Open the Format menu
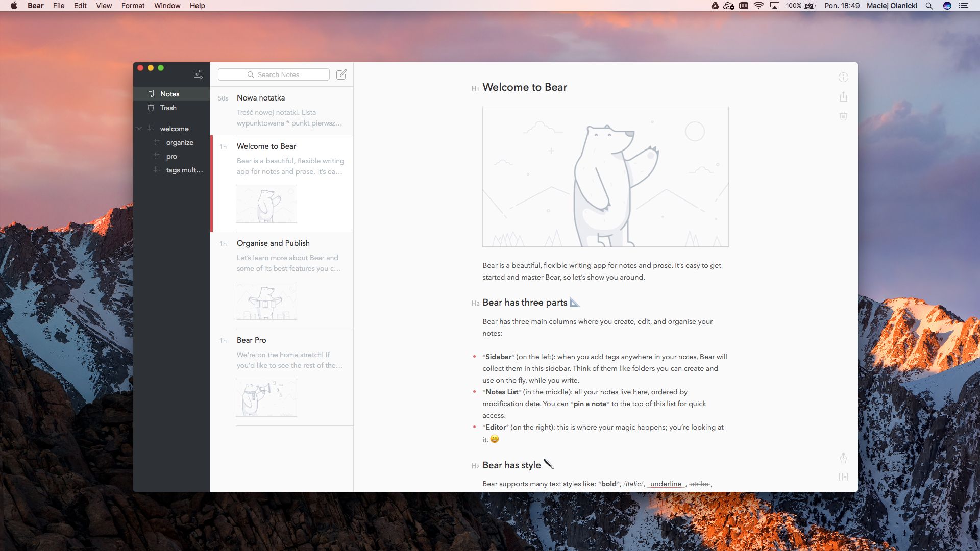This screenshot has width=980, height=551. 133,6
